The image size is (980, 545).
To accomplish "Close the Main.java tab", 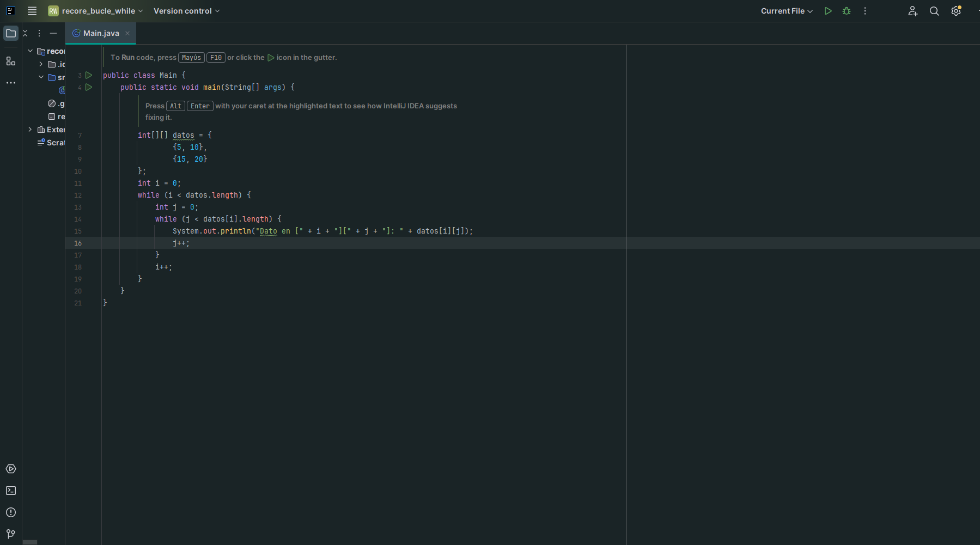I will 127,33.
